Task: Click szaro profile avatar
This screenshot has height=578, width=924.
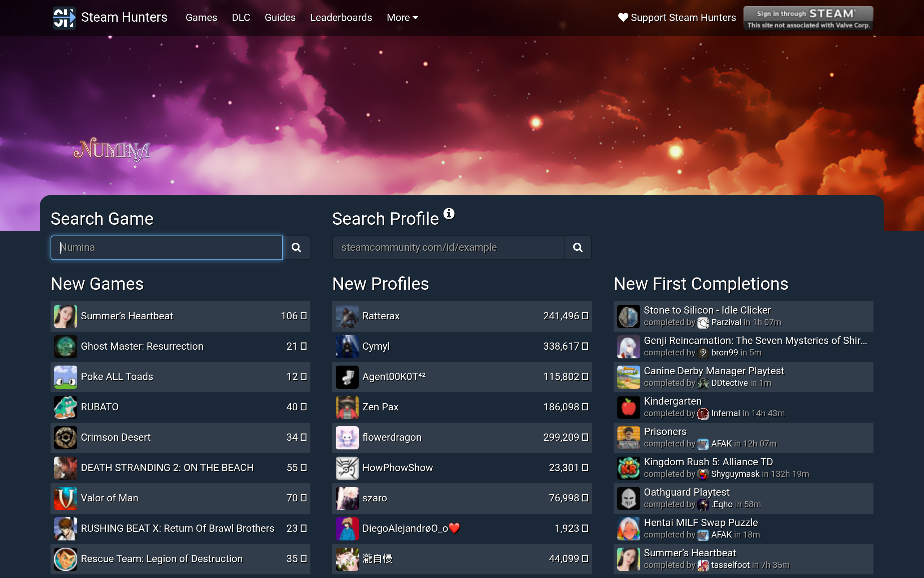Action: pos(347,498)
